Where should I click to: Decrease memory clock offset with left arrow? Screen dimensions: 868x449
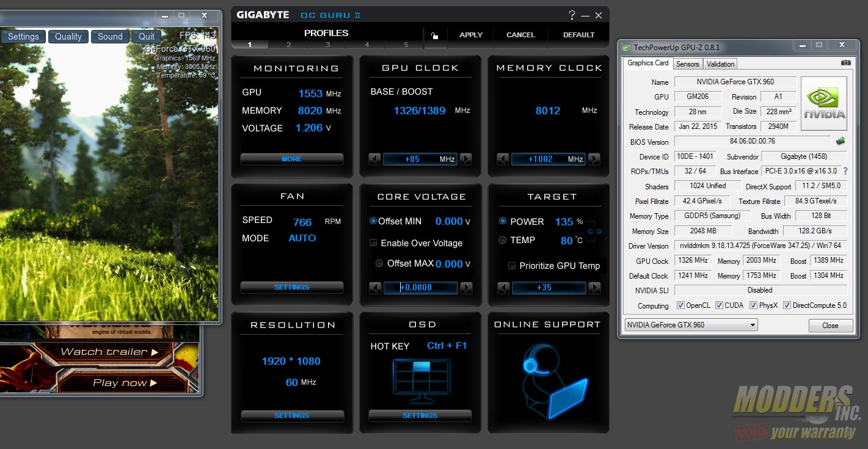pos(503,159)
